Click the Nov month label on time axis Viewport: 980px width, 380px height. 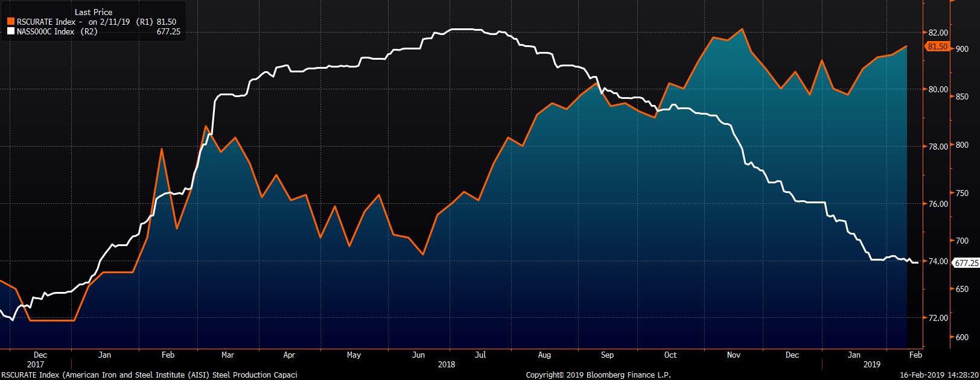(733, 355)
